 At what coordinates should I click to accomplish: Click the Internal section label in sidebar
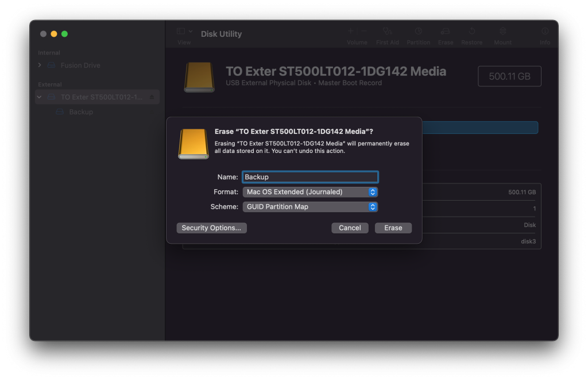49,53
